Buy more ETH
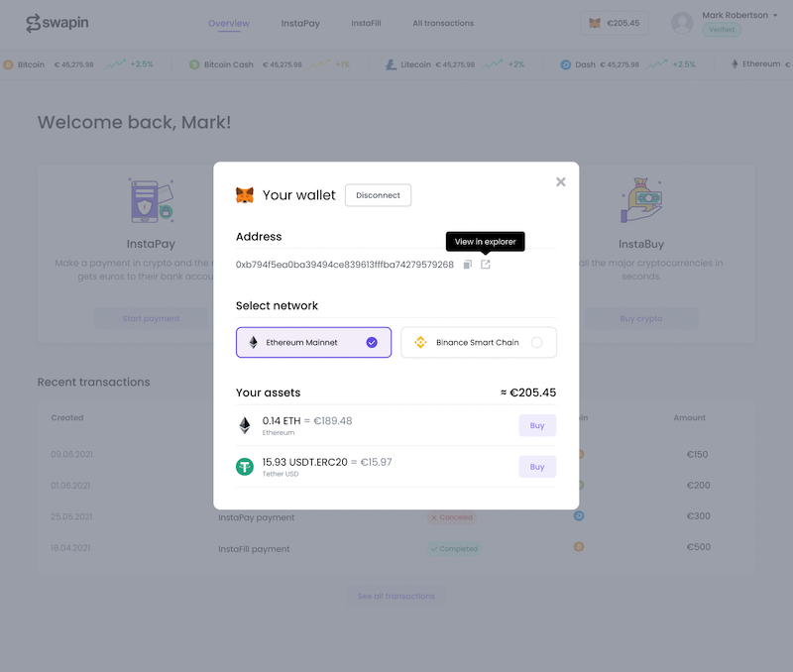This screenshot has height=672, width=793. [x=537, y=426]
